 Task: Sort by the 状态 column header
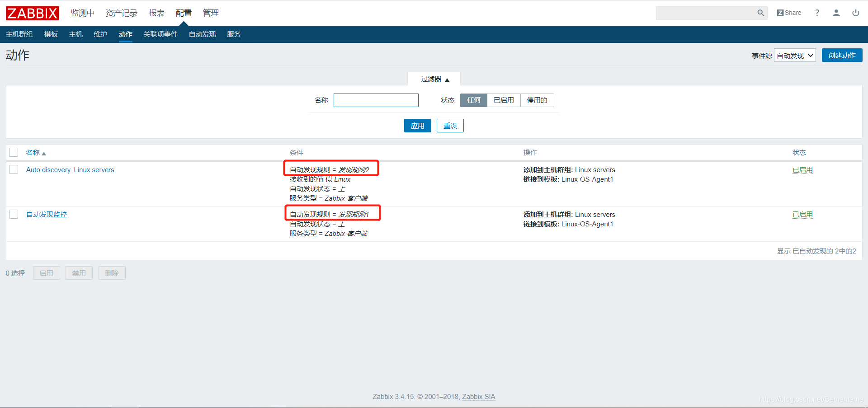[x=799, y=153]
